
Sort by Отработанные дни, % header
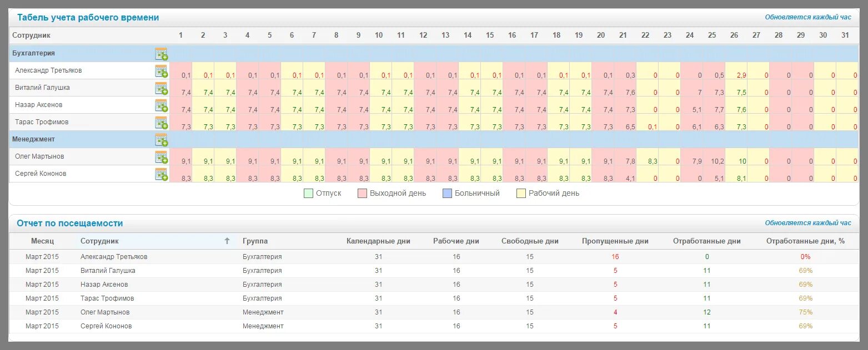[x=805, y=241]
